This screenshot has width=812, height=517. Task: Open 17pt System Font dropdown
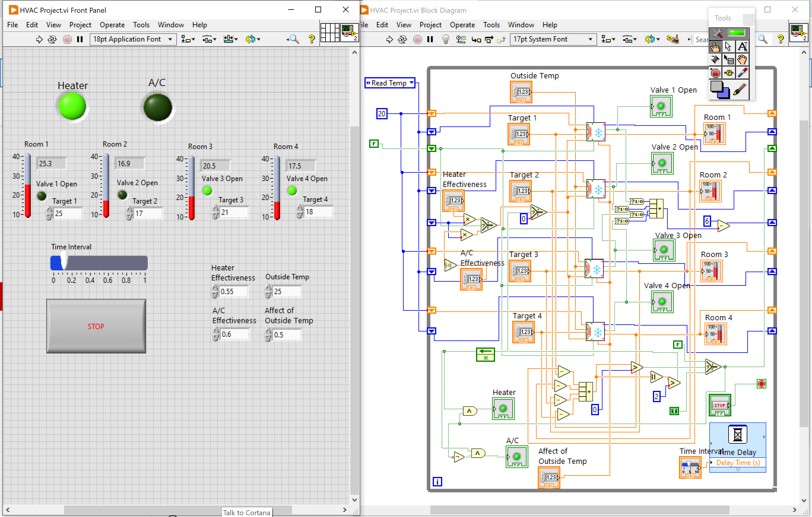click(x=553, y=39)
